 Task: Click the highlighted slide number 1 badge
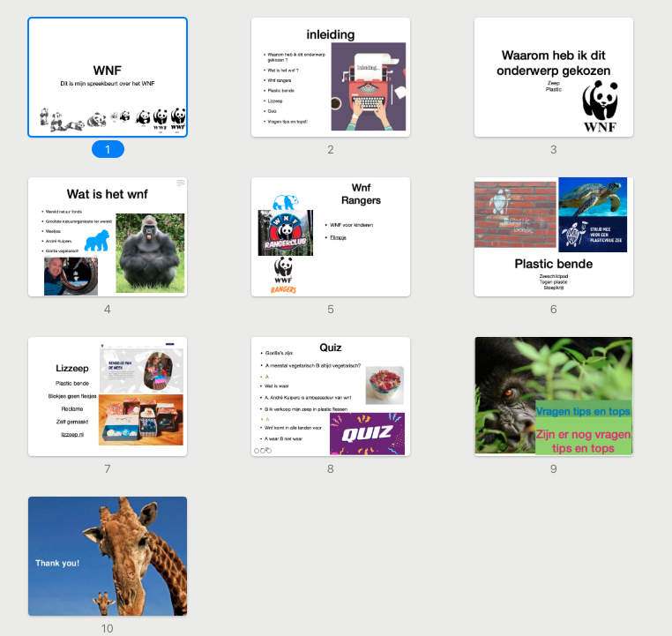point(108,150)
